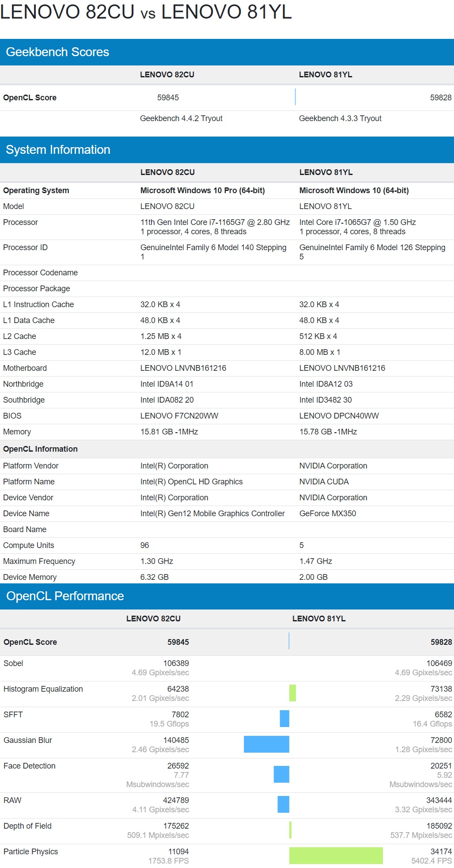Click the Intel ID9A14 01 northbridge value

pyautogui.click(x=167, y=384)
